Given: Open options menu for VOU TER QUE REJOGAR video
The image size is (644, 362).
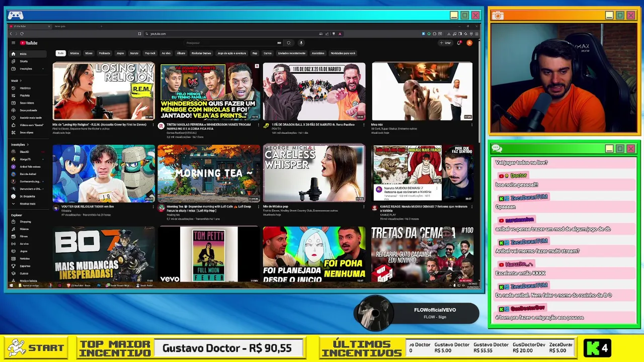Looking at the screenshot, I should point(152,207).
